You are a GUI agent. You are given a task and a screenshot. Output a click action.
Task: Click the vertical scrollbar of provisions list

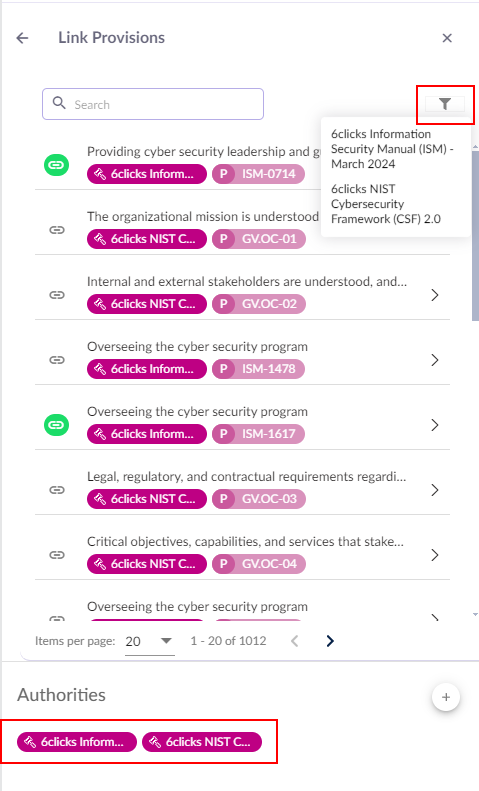[x=475, y=236]
